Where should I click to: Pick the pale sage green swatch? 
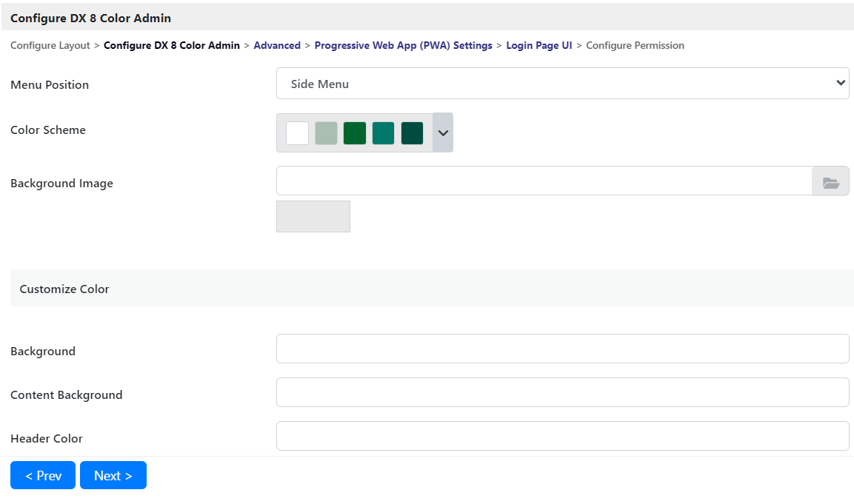326,133
